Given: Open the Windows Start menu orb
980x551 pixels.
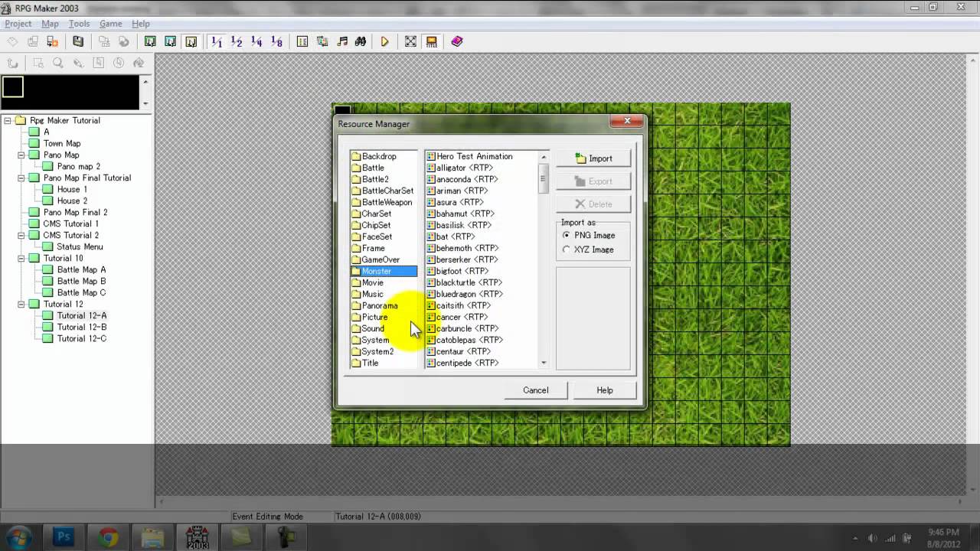Looking at the screenshot, I should pos(18,537).
